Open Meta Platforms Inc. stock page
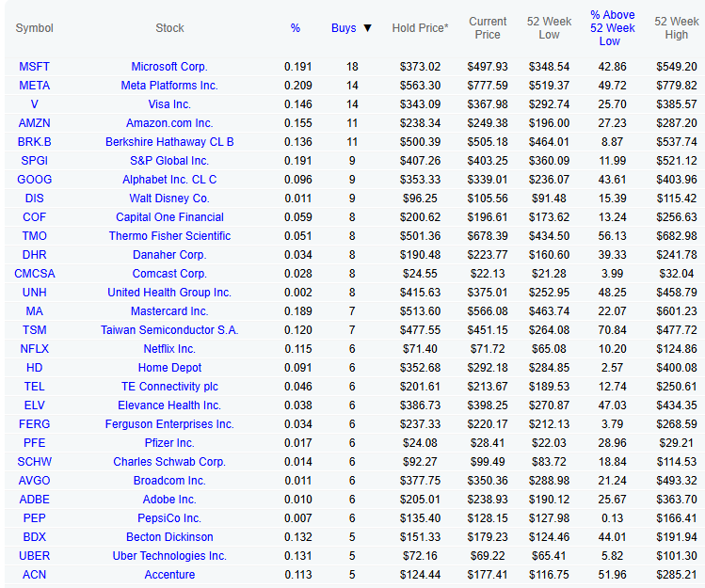Image resolution: width=705 pixels, height=588 pixels. coord(169,86)
